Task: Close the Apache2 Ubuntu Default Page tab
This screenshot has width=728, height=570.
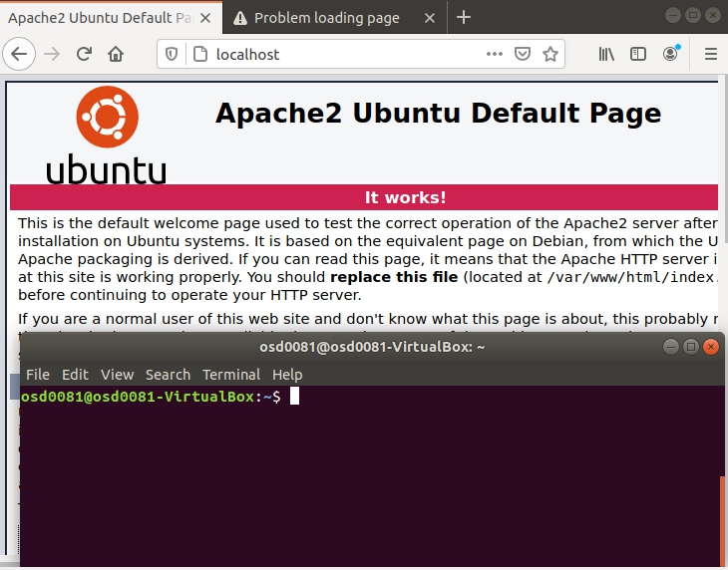Action: click(x=205, y=18)
